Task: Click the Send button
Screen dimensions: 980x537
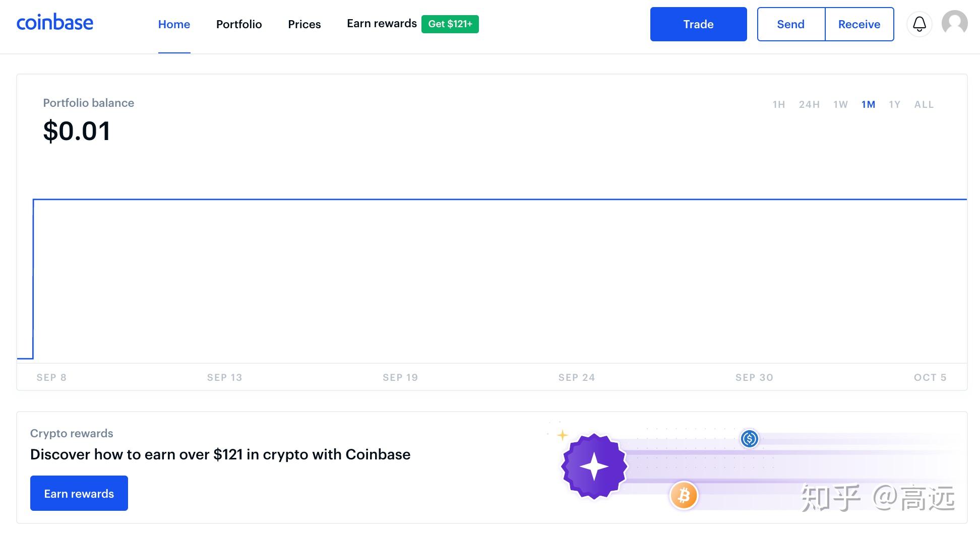Action: click(791, 24)
